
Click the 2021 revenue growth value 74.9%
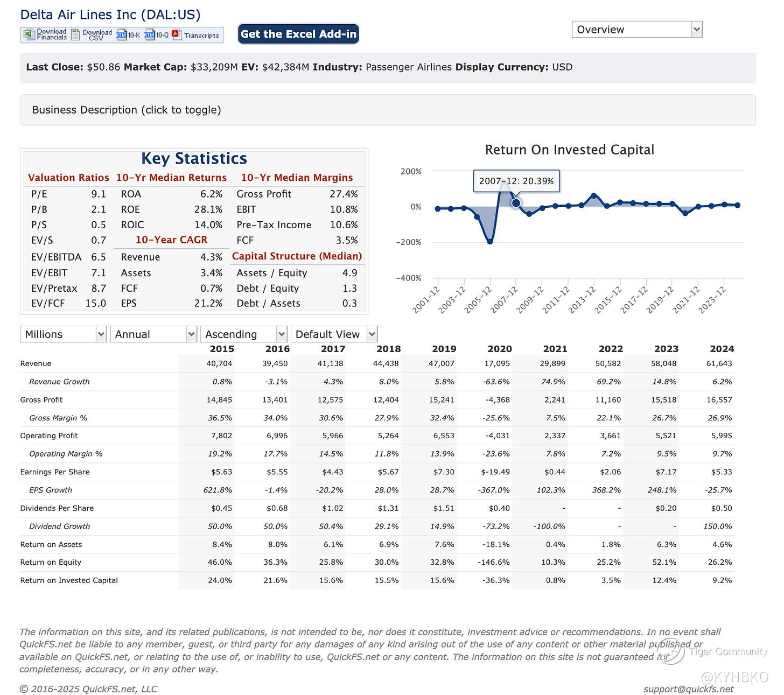pyautogui.click(x=554, y=382)
